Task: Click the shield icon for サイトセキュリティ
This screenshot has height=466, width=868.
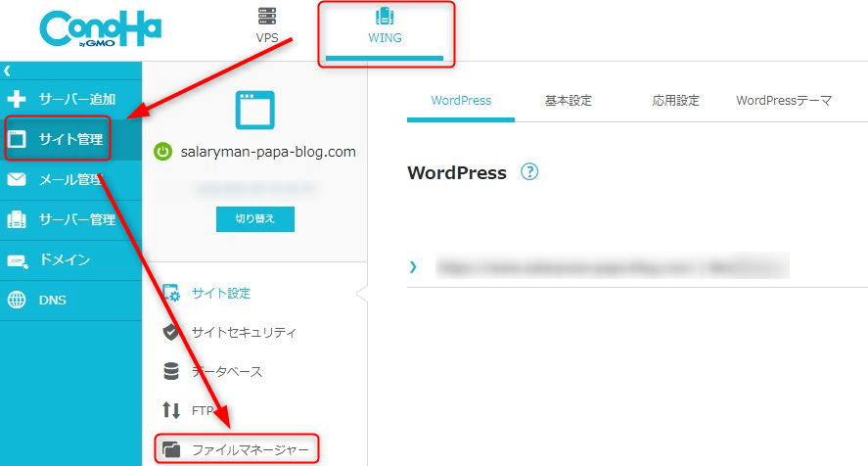Action: (171, 332)
